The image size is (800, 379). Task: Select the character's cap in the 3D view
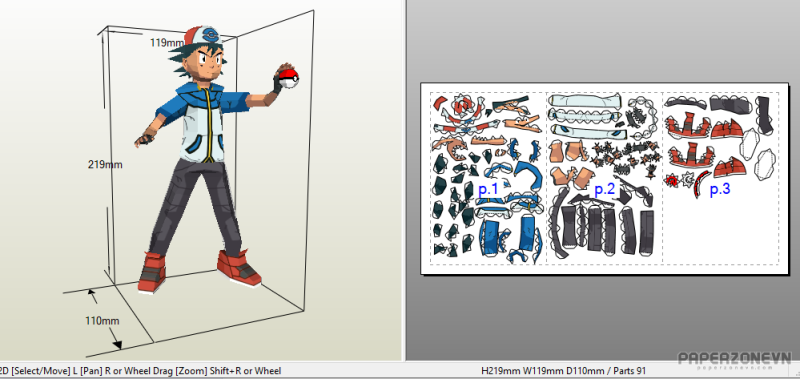(x=203, y=39)
